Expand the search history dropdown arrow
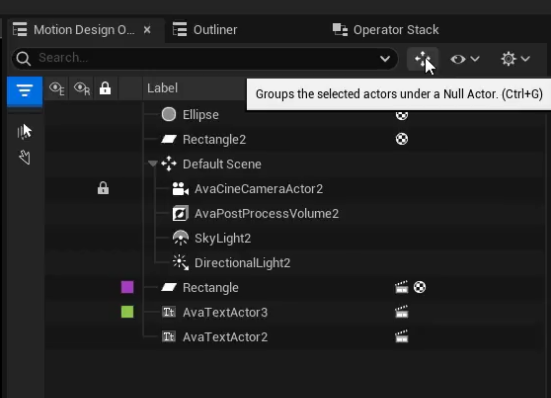 click(x=385, y=58)
